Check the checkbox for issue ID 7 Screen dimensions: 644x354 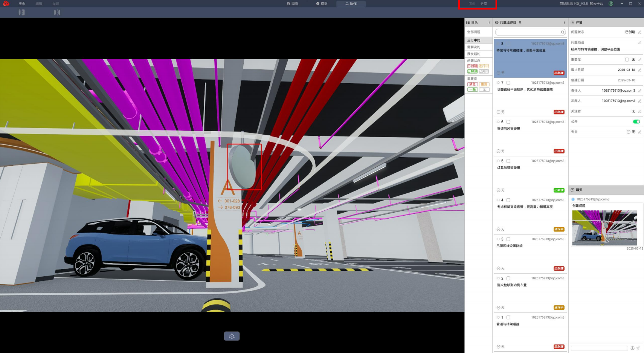(x=508, y=83)
